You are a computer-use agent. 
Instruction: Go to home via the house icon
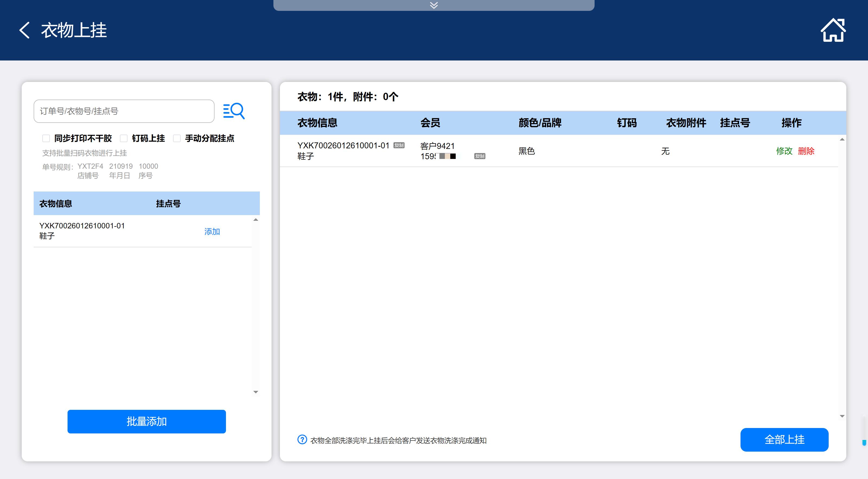tap(833, 30)
